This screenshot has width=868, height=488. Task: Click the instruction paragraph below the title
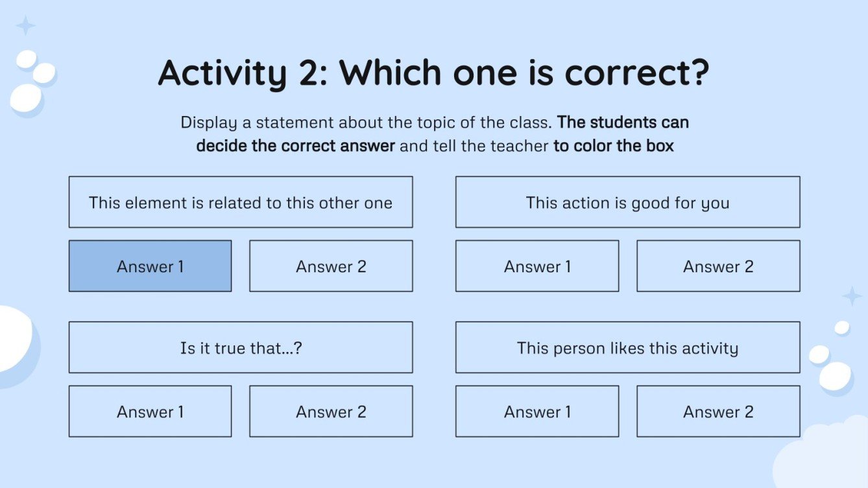434,134
